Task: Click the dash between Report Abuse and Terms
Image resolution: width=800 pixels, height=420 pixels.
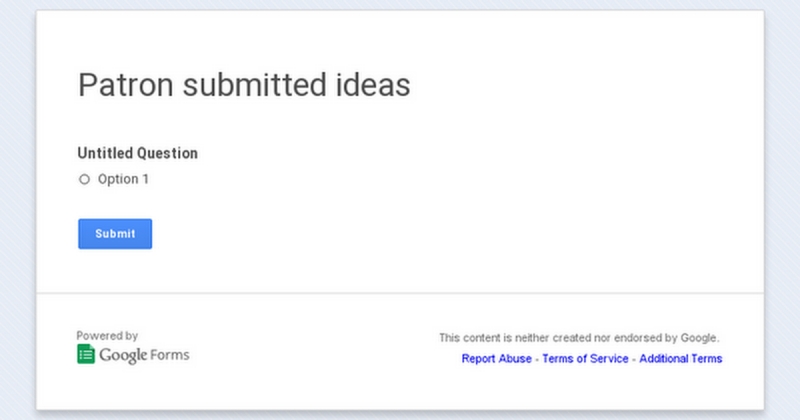Action: (x=536, y=359)
